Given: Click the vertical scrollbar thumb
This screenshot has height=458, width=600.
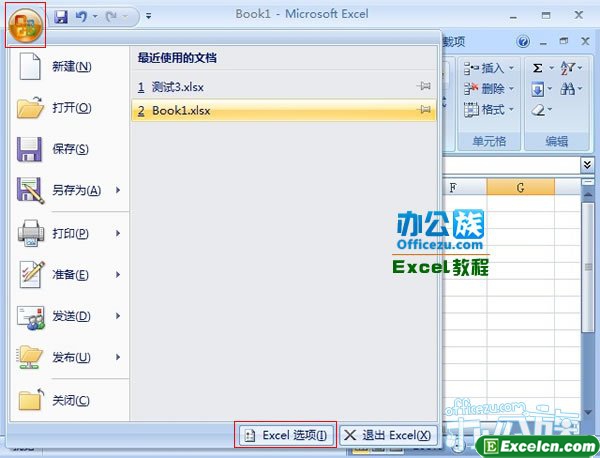Looking at the screenshot, I should pos(588,267).
